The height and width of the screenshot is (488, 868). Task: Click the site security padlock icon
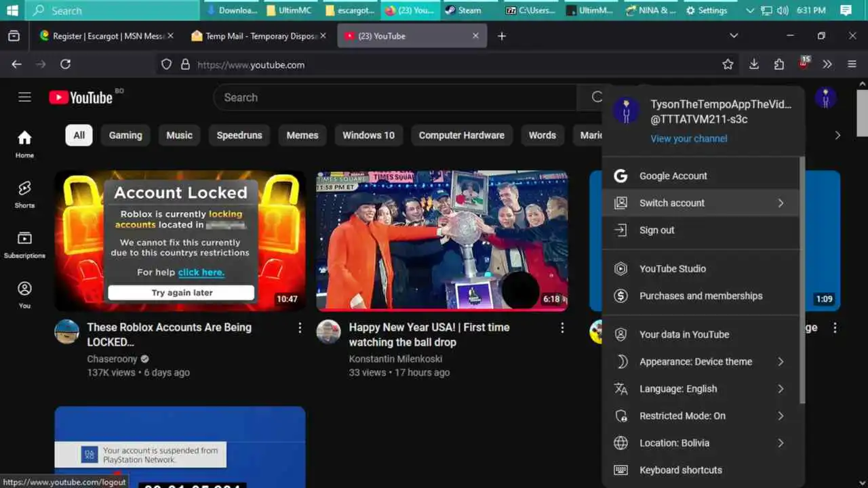click(x=185, y=64)
